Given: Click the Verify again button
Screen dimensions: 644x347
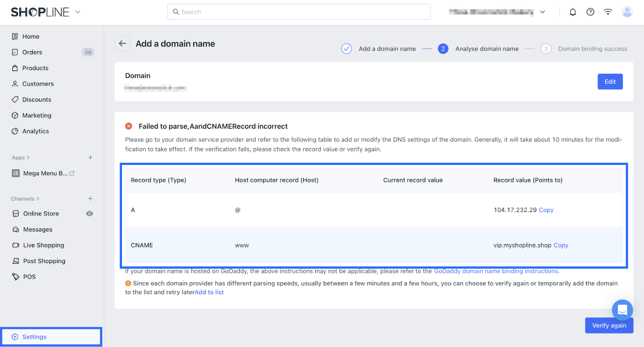Looking at the screenshot, I should pyautogui.click(x=609, y=325).
